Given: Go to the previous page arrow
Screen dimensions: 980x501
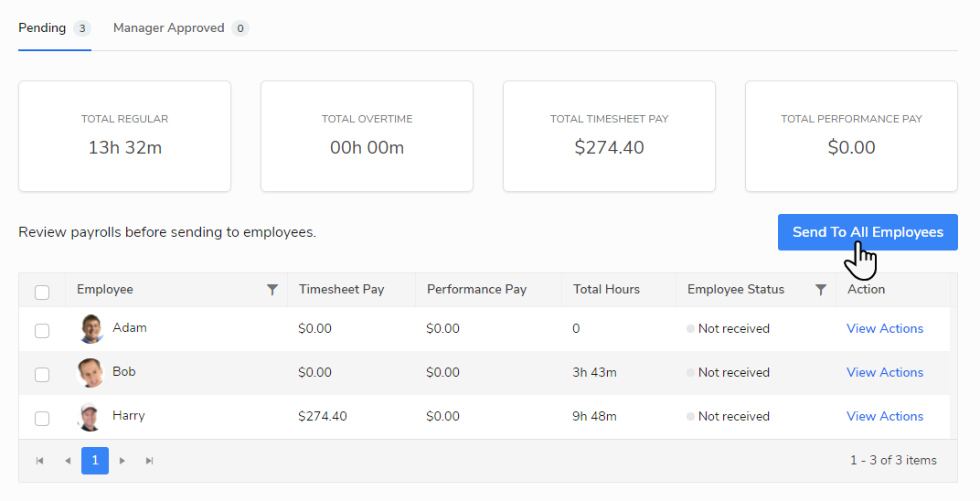Looking at the screenshot, I should (x=67, y=461).
